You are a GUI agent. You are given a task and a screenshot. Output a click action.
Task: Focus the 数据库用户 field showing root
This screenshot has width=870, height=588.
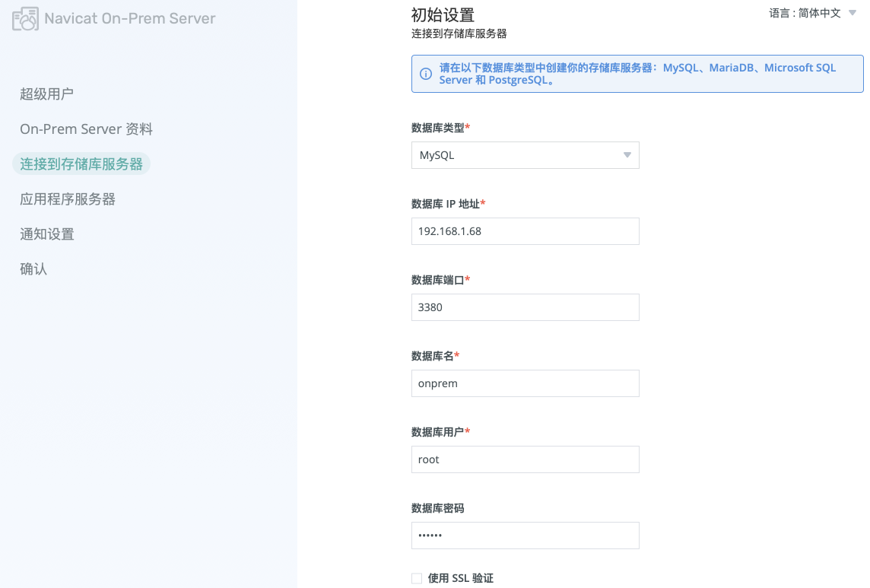click(x=525, y=459)
